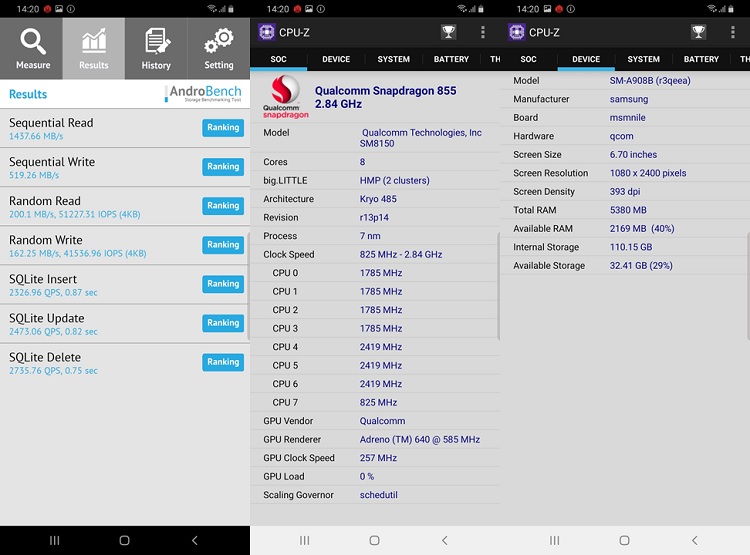Tap the 'SM-A908B (r3qeea)' model value
Image resolution: width=750 pixels, height=555 pixels.
click(x=650, y=81)
